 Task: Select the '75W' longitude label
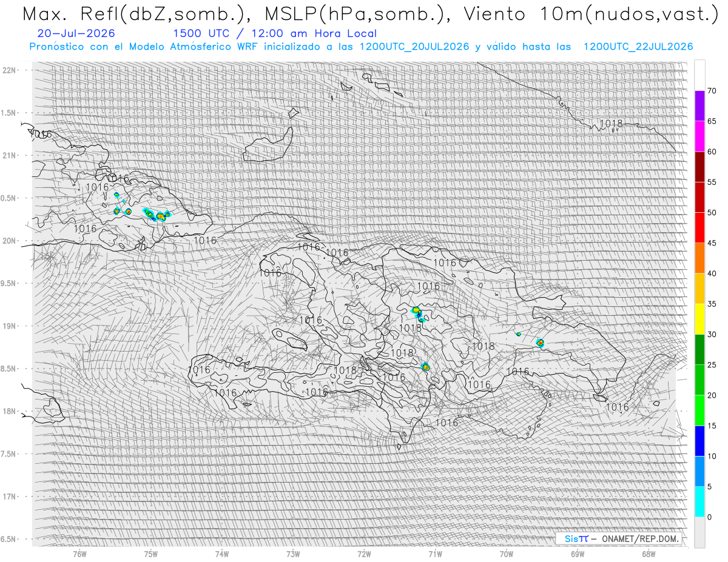click(151, 554)
